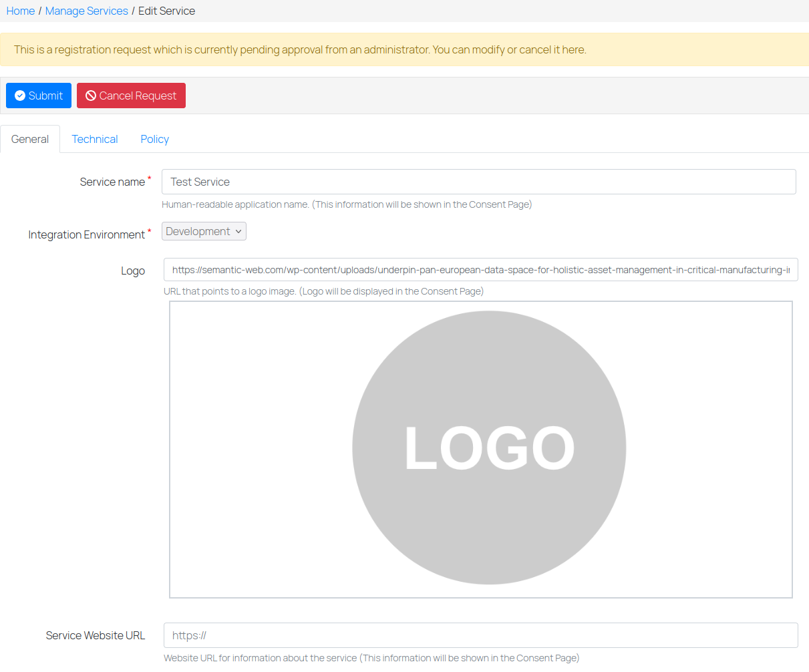
Task: Click the 'Edit Service' breadcrumb text
Action: (x=167, y=11)
